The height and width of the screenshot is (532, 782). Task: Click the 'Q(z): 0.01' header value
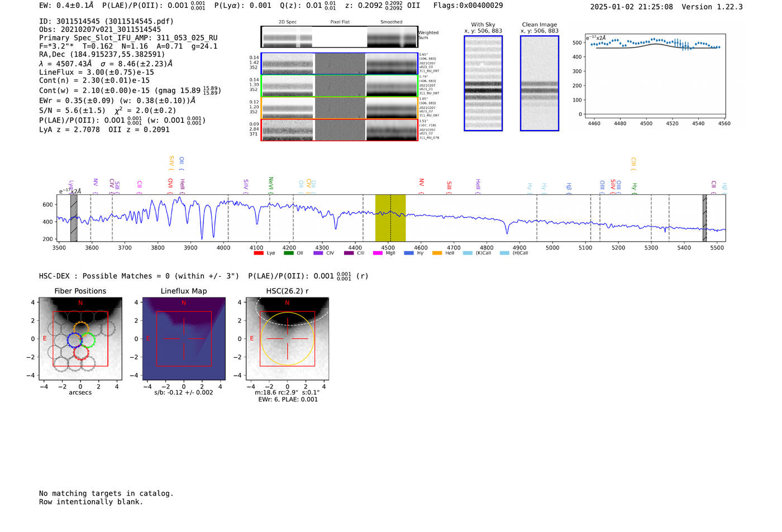(x=308, y=5)
